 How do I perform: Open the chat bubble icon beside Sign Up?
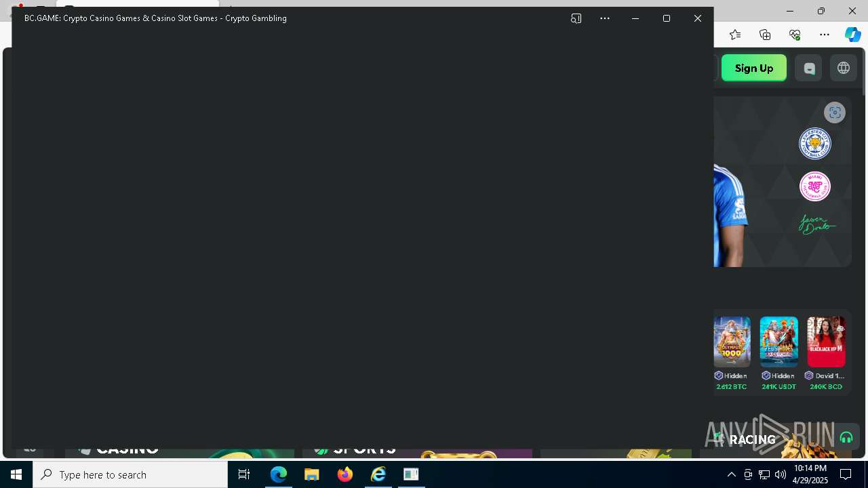pyautogui.click(x=809, y=68)
